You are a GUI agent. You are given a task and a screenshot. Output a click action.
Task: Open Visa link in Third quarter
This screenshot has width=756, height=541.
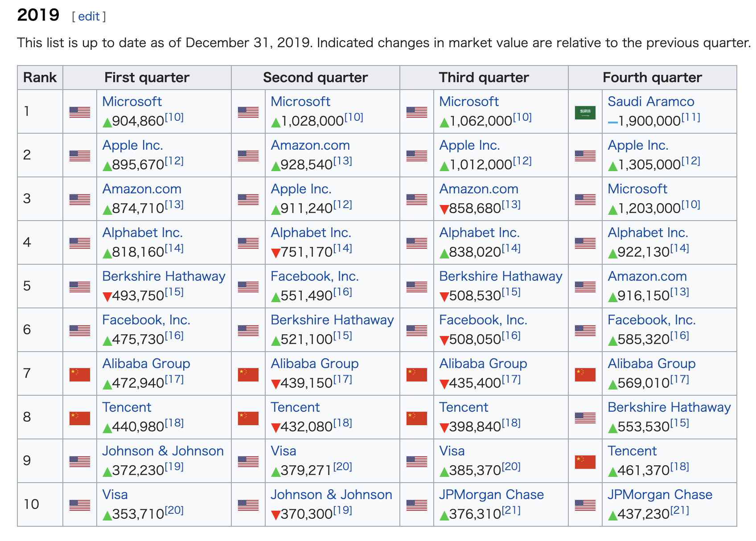452,451
